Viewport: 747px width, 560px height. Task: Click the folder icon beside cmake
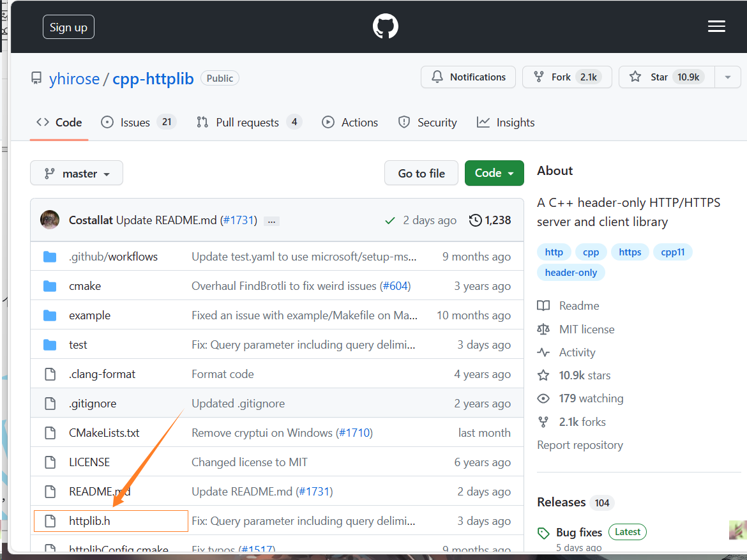pyautogui.click(x=50, y=286)
